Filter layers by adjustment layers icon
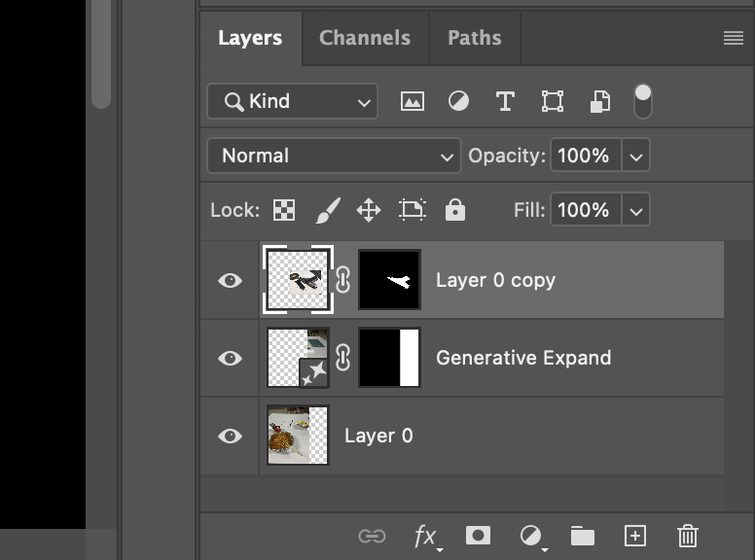 [458, 101]
